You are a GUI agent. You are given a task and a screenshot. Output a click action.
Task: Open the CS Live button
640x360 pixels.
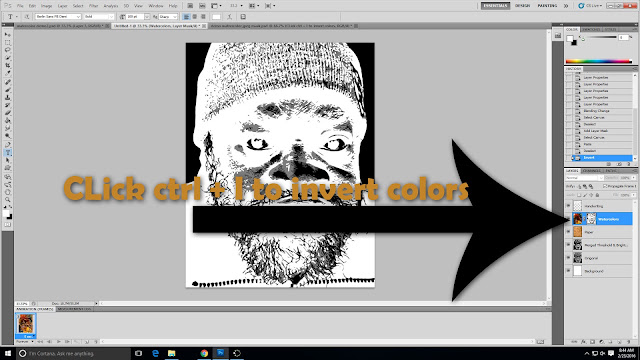tap(590, 6)
